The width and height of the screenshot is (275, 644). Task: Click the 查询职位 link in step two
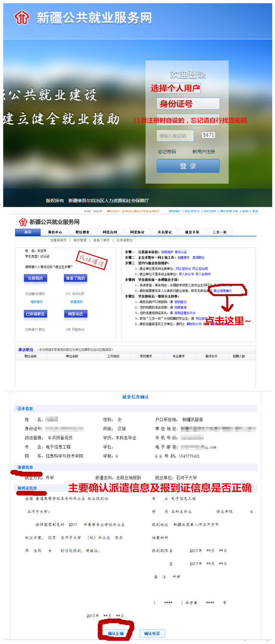(199, 257)
